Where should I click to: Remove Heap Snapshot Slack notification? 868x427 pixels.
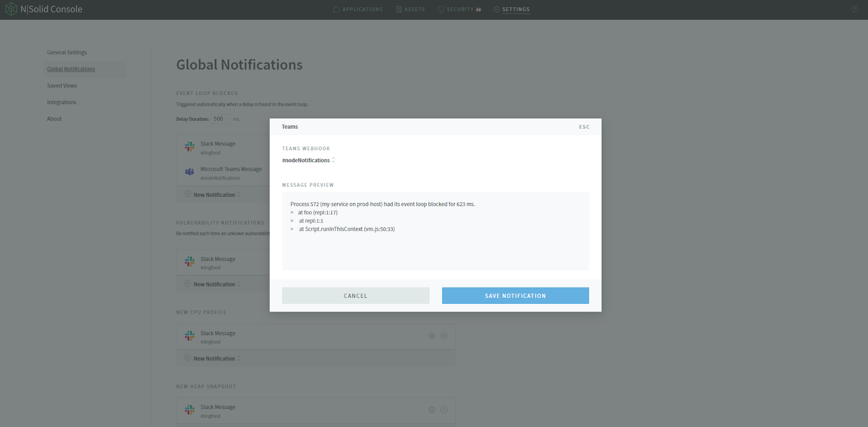[444, 410]
